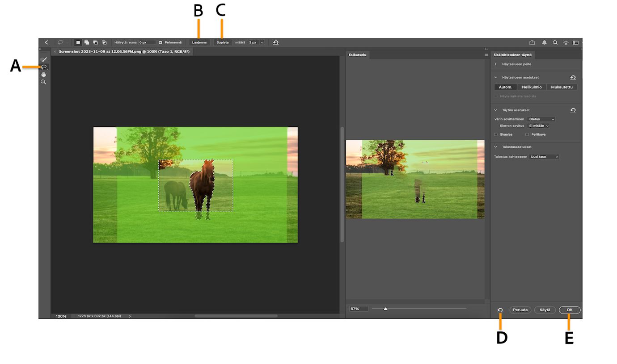The image size is (617, 364).
Task: Select Nelikulmio sampling area option
Action: tap(532, 87)
